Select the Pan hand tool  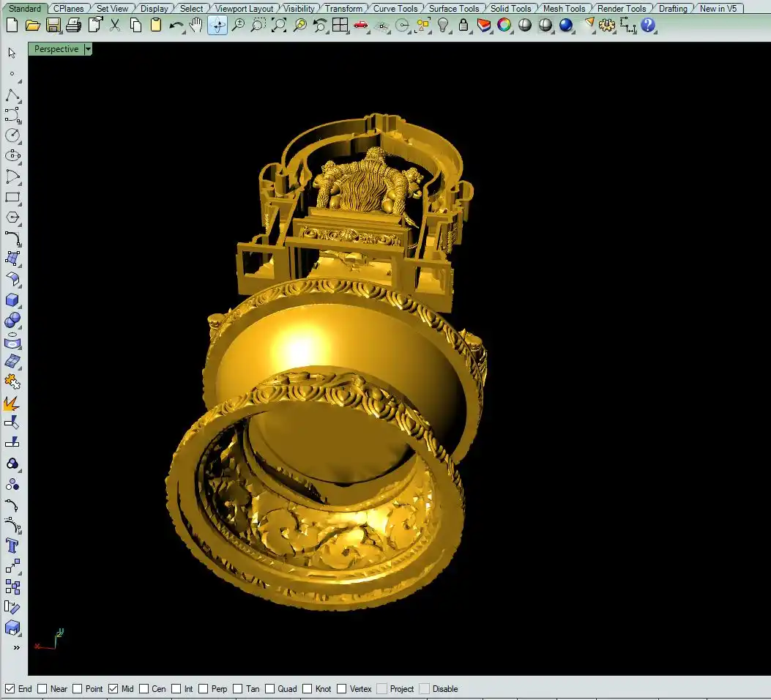tap(196, 25)
